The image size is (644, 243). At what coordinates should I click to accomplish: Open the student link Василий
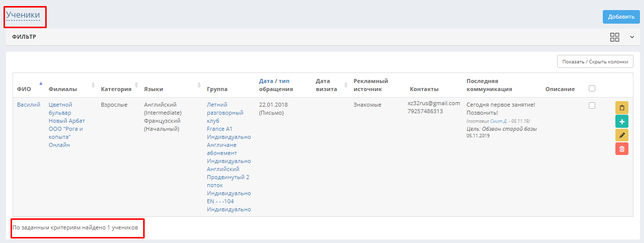29,105
